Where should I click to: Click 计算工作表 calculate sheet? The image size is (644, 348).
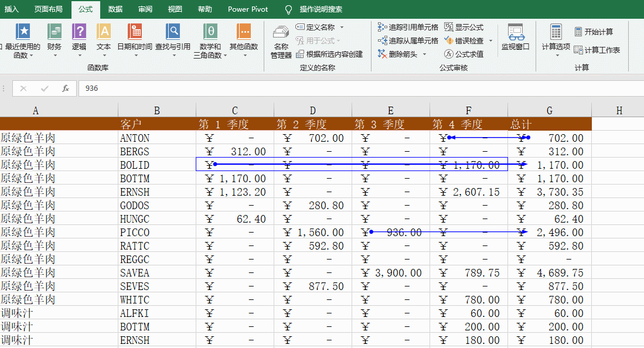coord(597,50)
